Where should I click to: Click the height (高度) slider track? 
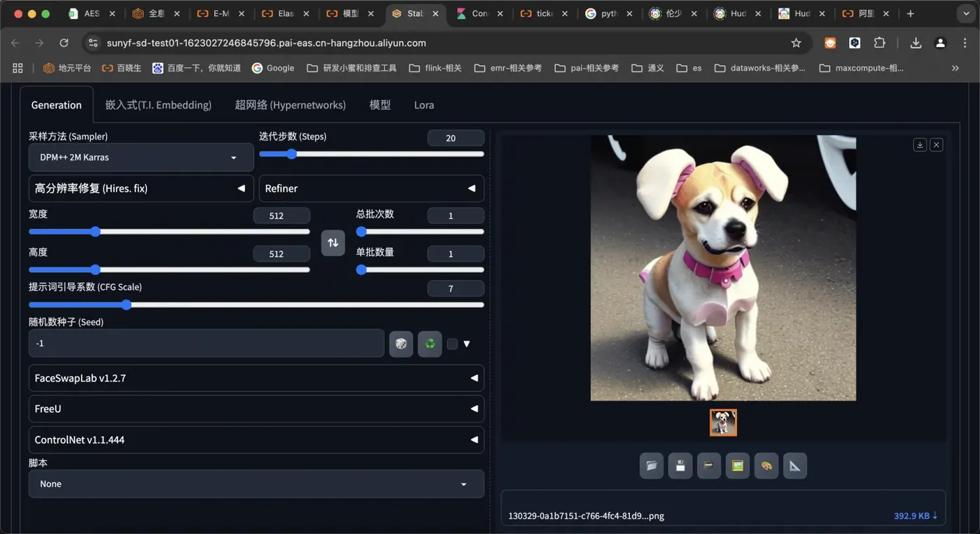(x=169, y=269)
